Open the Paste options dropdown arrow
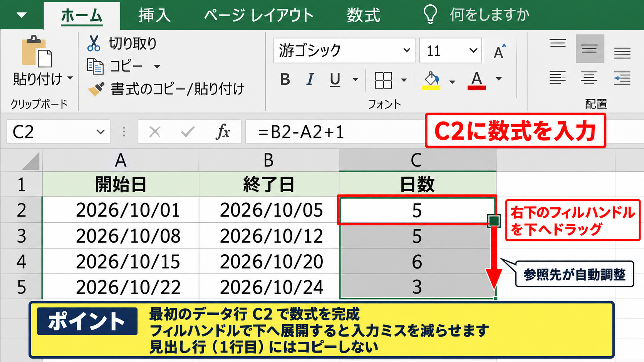Image resolution: width=644 pixels, height=362 pixels. (x=70, y=78)
